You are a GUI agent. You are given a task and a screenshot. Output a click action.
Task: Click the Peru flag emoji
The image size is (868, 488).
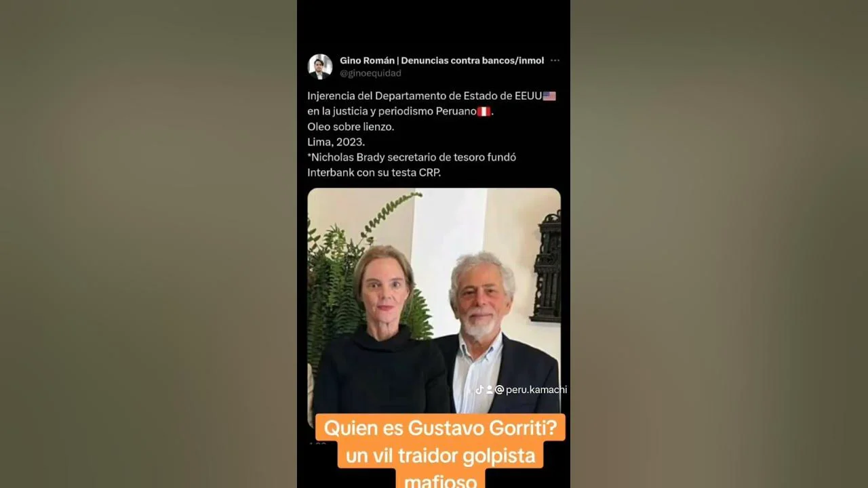pyautogui.click(x=484, y=111)
